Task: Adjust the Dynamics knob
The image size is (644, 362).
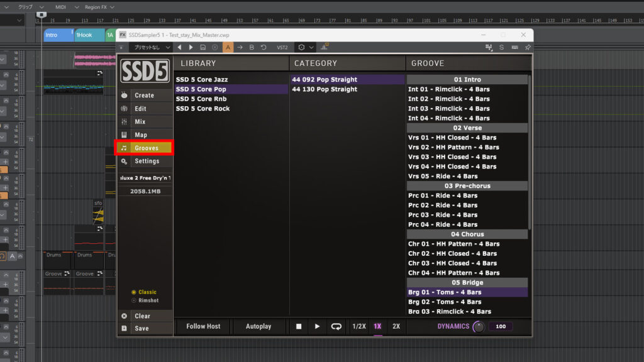Action: click(x=479, y=327)
